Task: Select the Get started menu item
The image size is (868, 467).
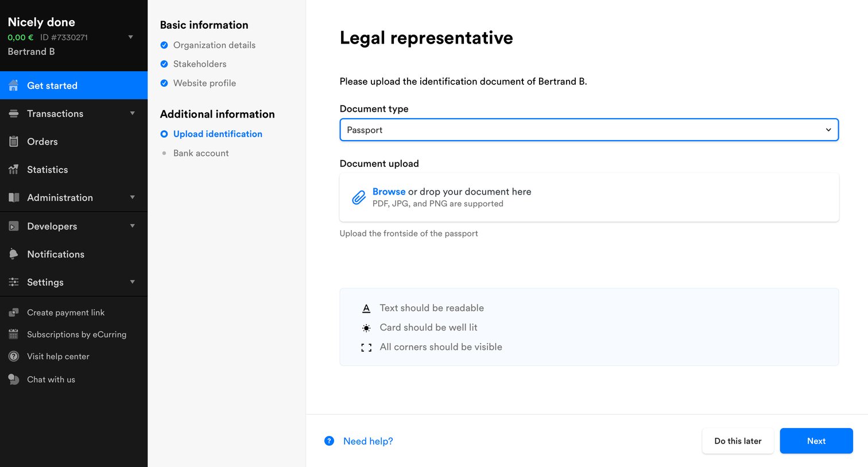Action: click(x=73, y=85)
